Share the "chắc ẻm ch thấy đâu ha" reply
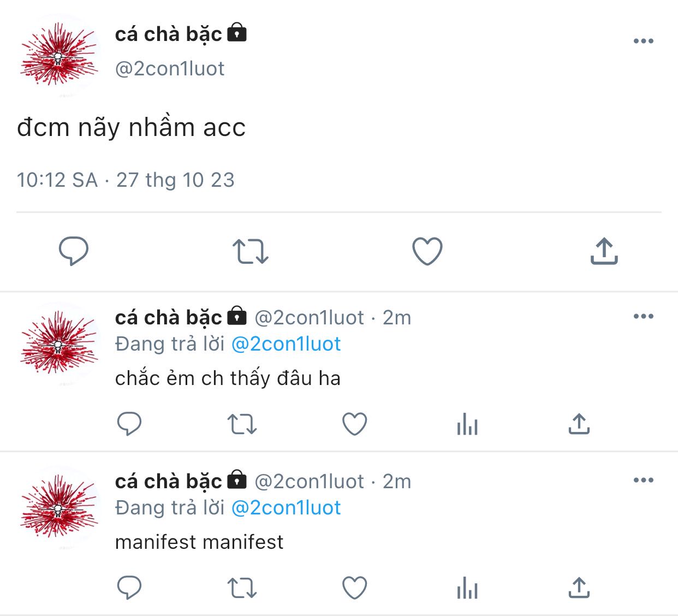This screenshot has height=616, width=678. tap(579, 424)
